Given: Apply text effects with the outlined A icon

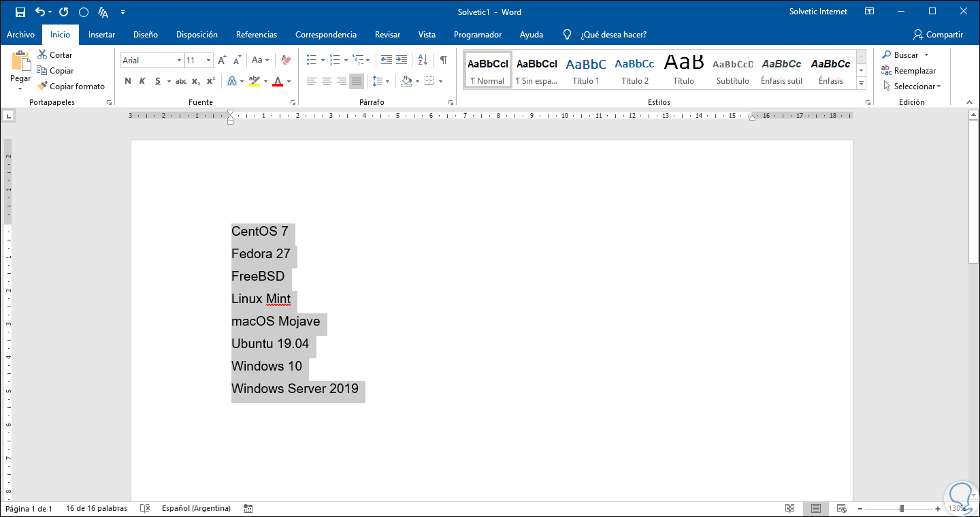Looking at the screenshot, I should 231,81.
